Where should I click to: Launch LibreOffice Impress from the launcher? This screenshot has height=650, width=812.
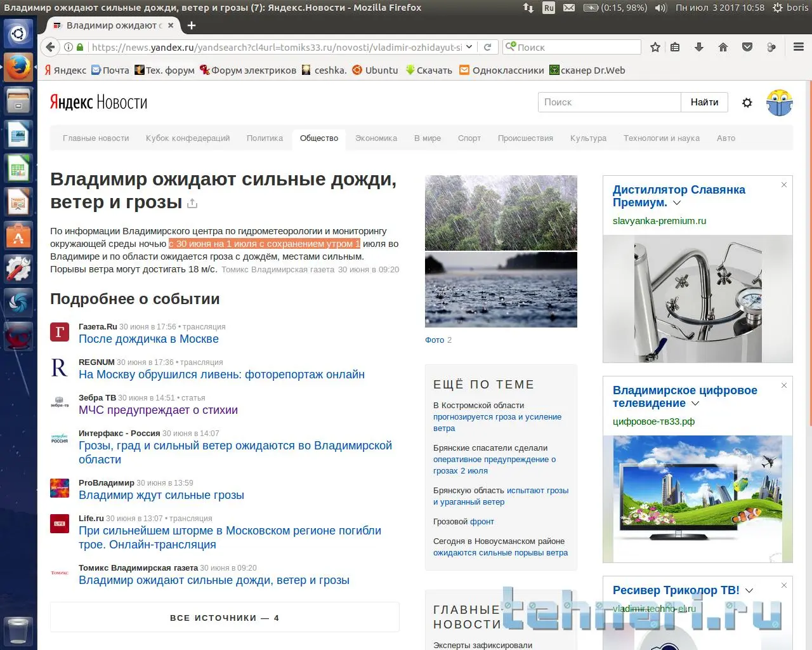pos(18,202)
